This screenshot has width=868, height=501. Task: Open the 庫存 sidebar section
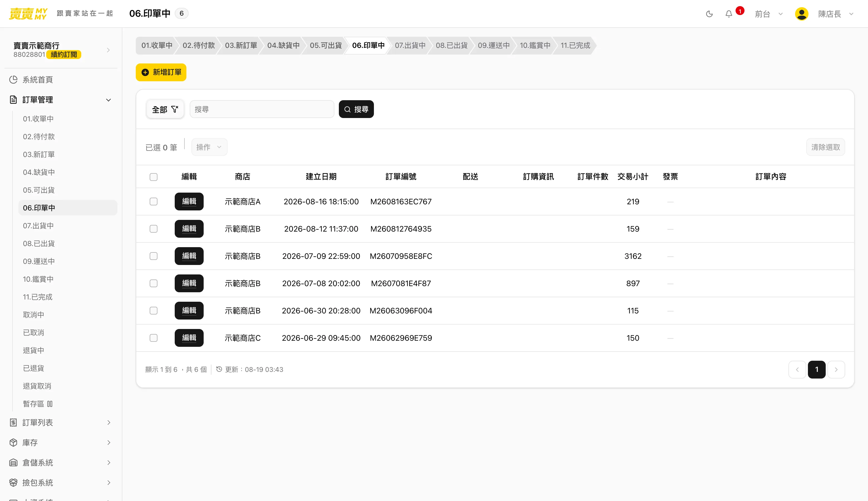pyautogui.click(x=61, y=443)
